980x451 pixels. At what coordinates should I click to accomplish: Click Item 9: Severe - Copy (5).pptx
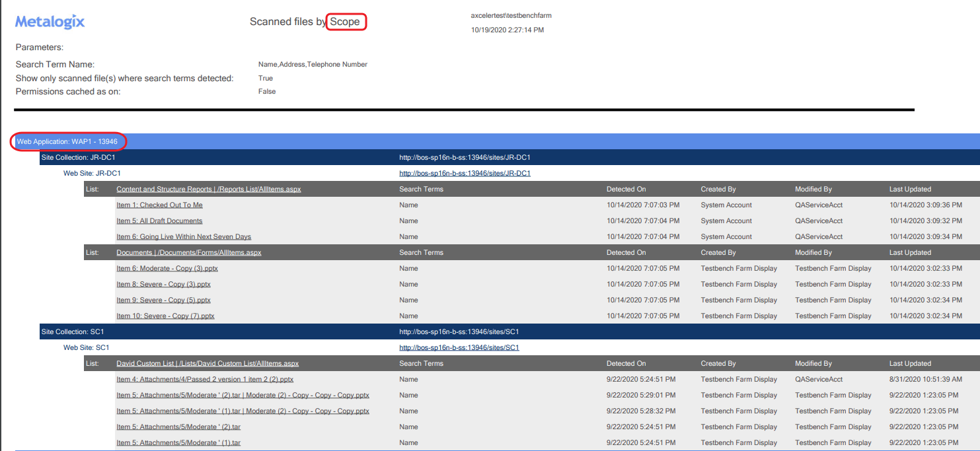(163, 300)
